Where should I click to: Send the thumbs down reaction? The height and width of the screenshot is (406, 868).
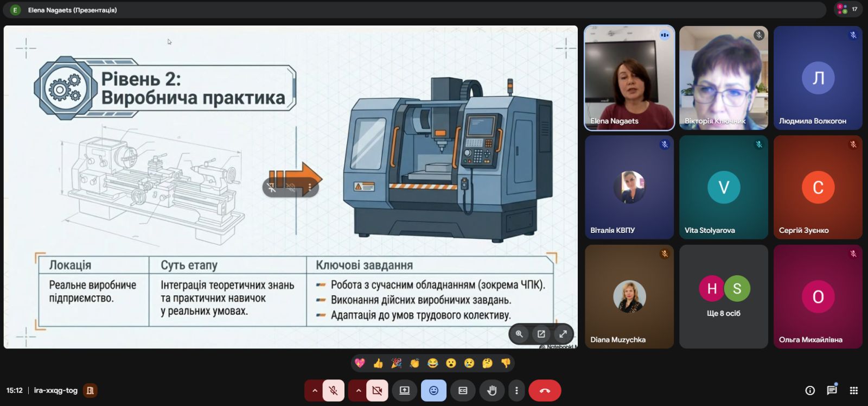[506, 363]
